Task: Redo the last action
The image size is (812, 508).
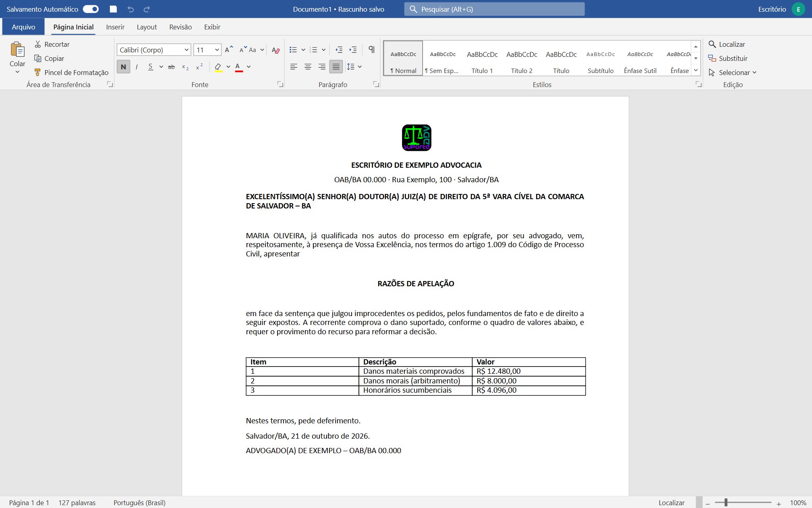Action: [x=147, y=9]
